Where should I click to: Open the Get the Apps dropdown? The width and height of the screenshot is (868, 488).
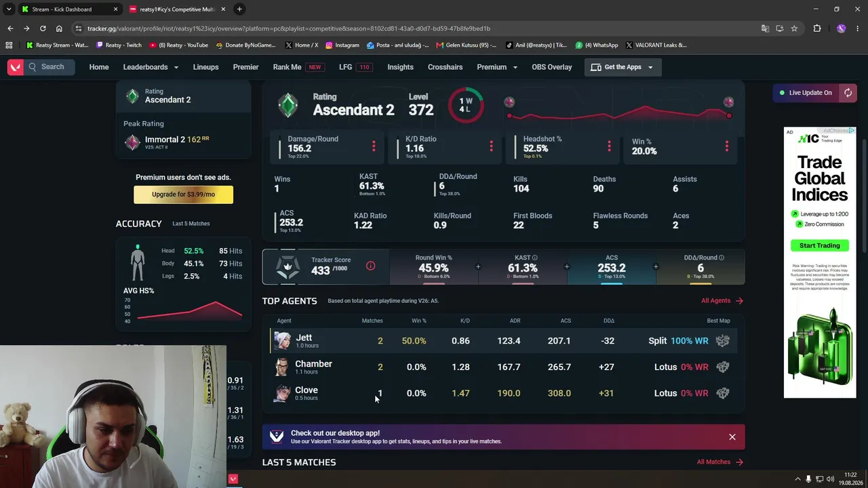(x=622, y=67)
